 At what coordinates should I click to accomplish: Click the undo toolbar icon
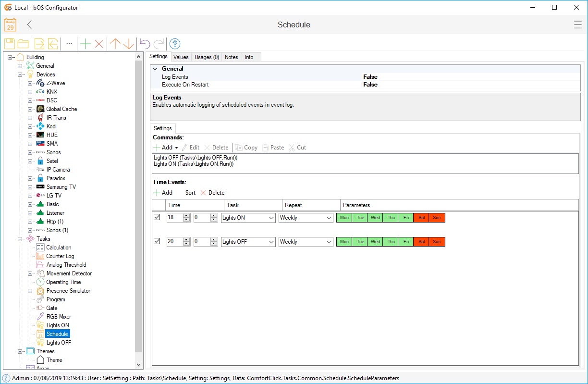point(145,44)
